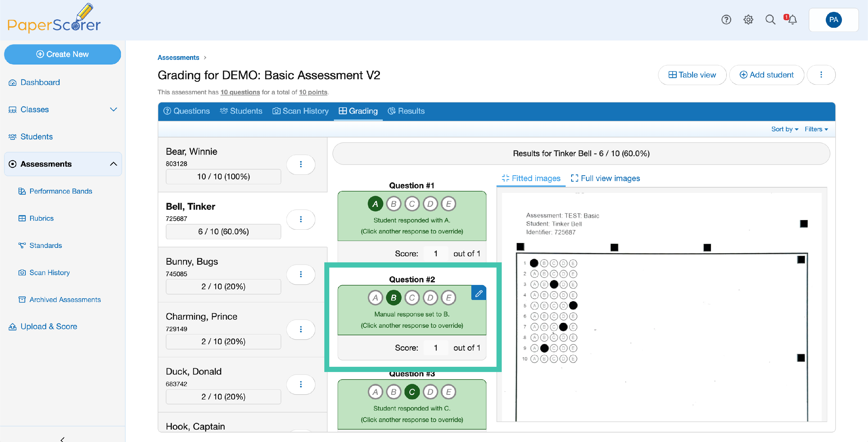Open settings gear icon in header
This screenshot has width=868, height=442.
click(748, 20)
